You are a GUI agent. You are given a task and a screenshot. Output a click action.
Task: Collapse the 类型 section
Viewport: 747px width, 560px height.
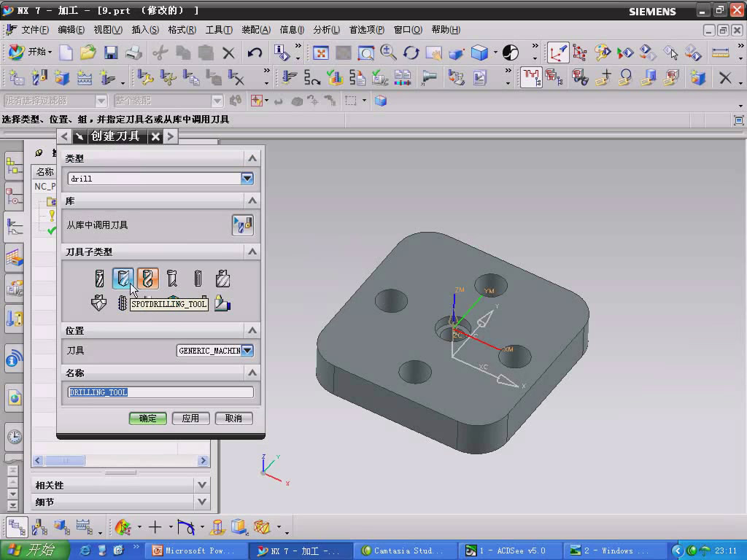point(252,158)
